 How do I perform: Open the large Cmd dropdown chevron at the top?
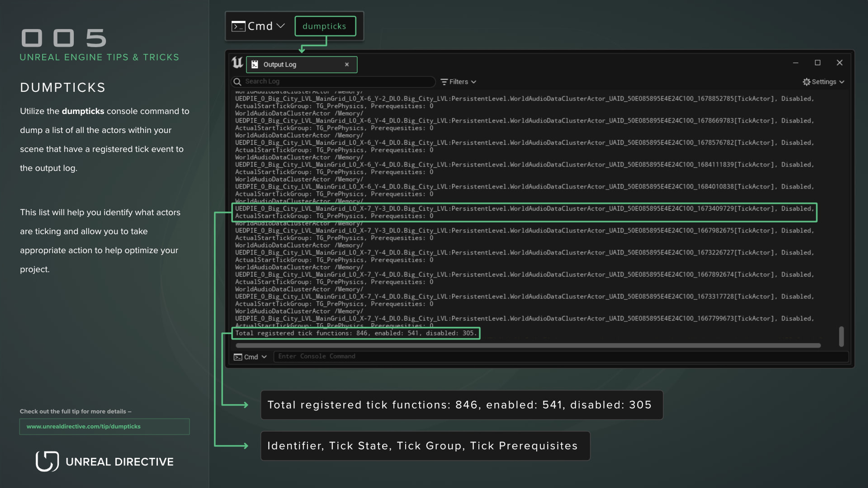tap(281, 26)
